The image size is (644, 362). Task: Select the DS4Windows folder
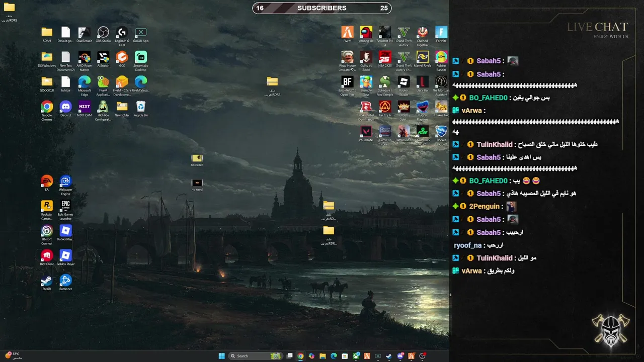point(47,59)
